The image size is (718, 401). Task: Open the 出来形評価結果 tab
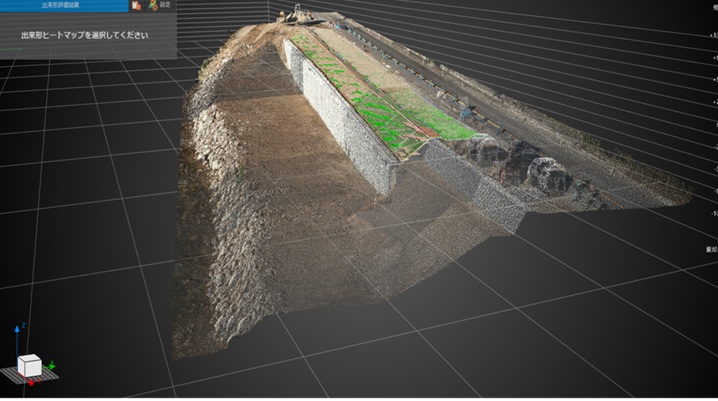(64, 5)
